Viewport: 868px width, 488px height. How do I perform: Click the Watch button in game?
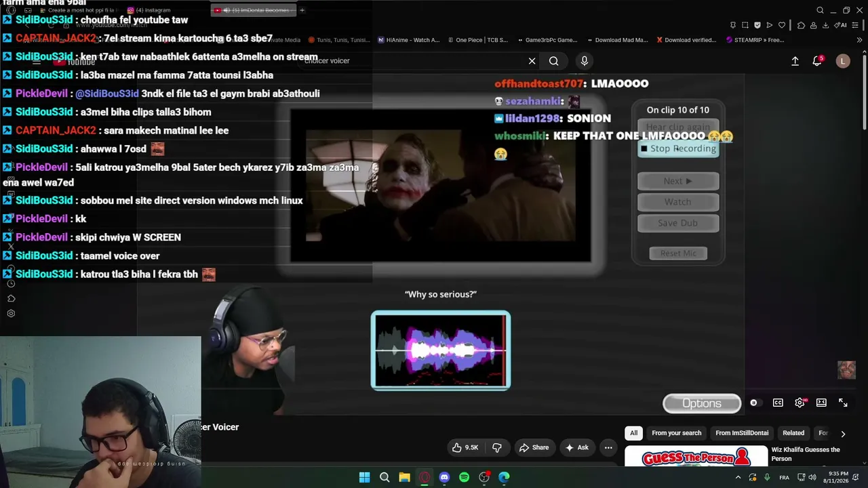point(678,202)
